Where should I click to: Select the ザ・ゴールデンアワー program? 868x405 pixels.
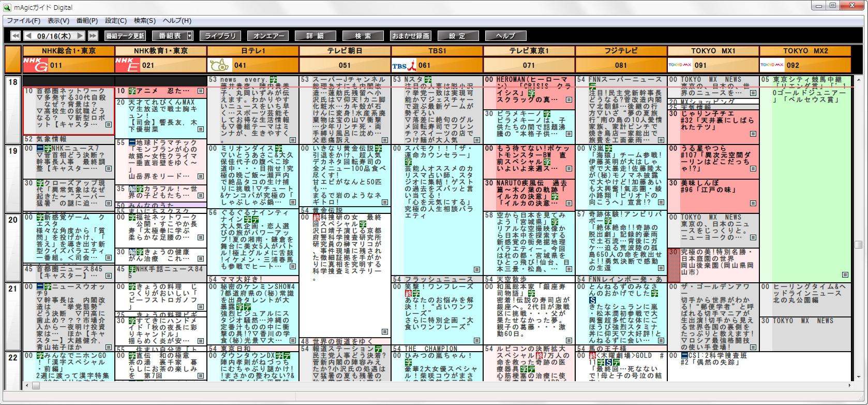click(713, 316)
